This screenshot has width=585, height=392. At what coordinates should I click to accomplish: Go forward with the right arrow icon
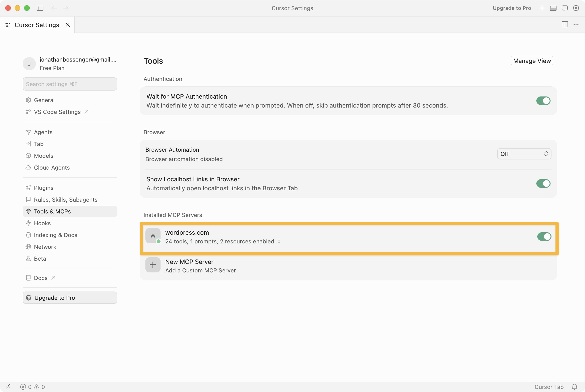pyautogui.click(x=66, y=8)
